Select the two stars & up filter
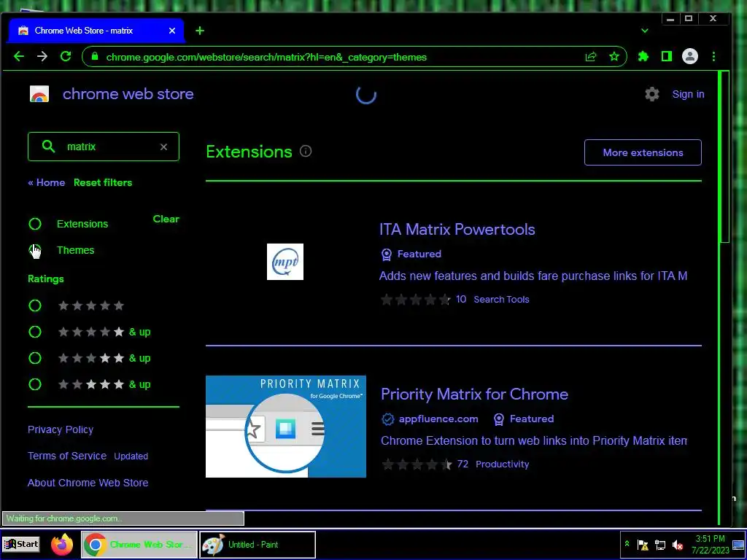This screenshot has width=747, height=560. click(35, 384)
